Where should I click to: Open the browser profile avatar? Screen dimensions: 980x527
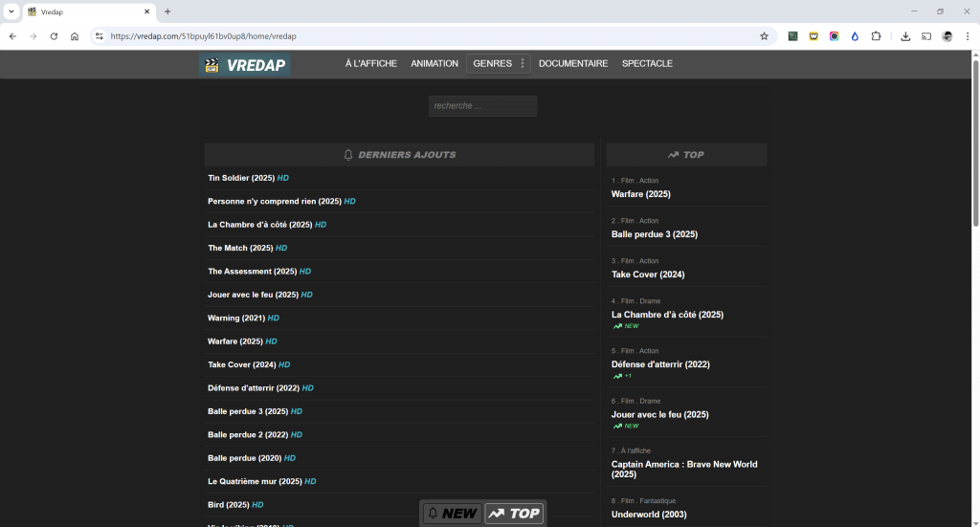click(x=947, y=36)
